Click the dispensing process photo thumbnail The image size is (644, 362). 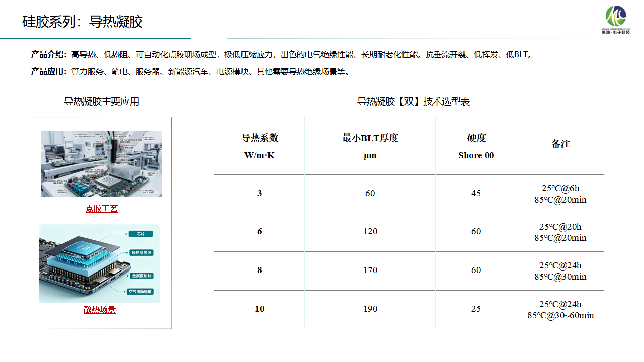point(102,164)
